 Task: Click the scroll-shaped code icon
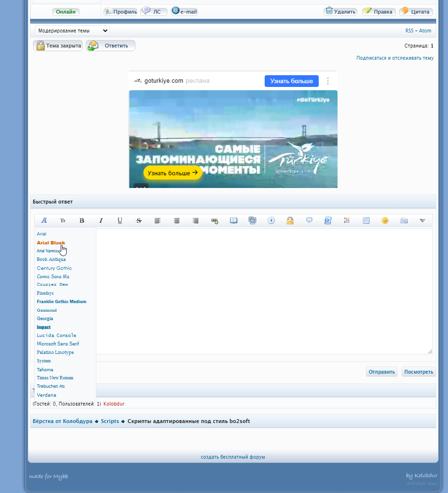pos(328,220)
